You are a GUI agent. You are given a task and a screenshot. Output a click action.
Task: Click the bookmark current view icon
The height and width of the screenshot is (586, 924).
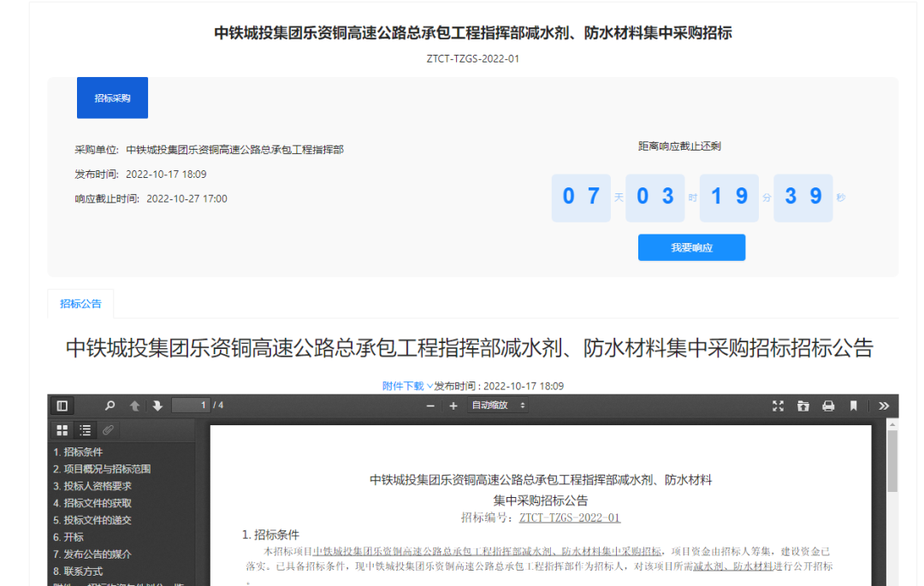[x=853, y=405]
